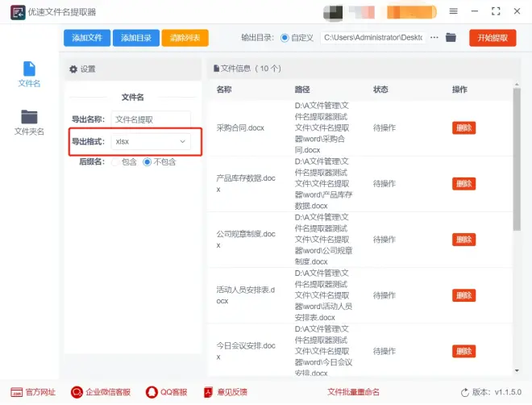Viewport: 532px width, 405px height.
Task: Click 添加文件 button
Action: (x=87, y=38)
